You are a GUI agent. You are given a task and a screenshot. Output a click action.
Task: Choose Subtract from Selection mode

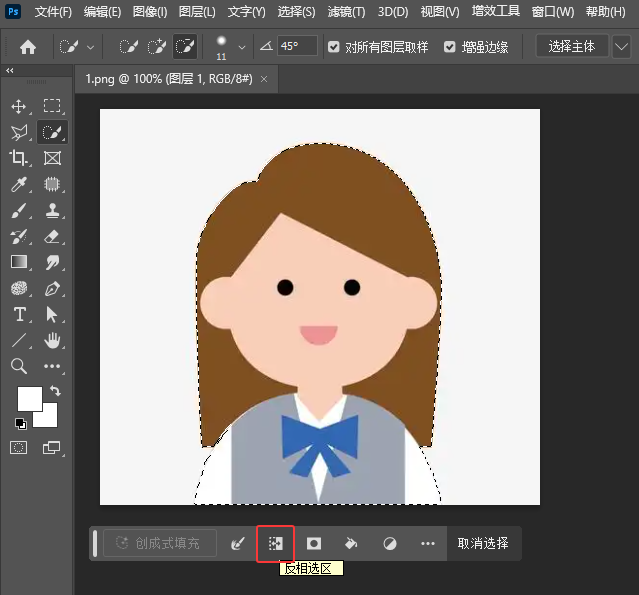pyautogui.click(x=185, y=46)
